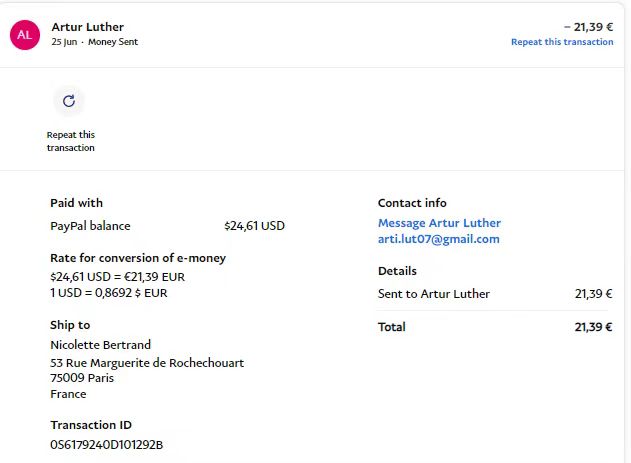Click the − 21,39 € header amount

click(588, 26)
